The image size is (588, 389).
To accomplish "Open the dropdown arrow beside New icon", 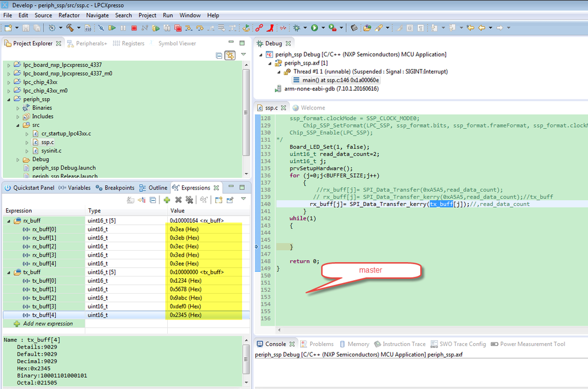I will click(x=16, y=28).
